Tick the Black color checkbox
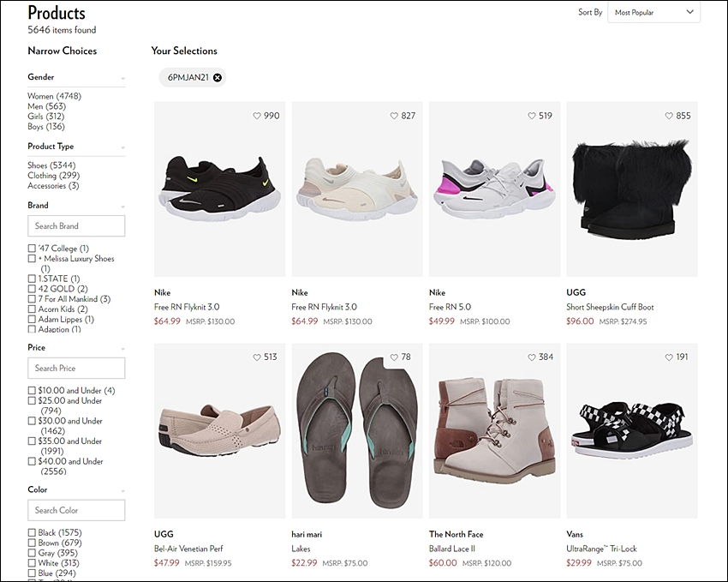Screen dimensions: 728x582 (x=33, y=533)
